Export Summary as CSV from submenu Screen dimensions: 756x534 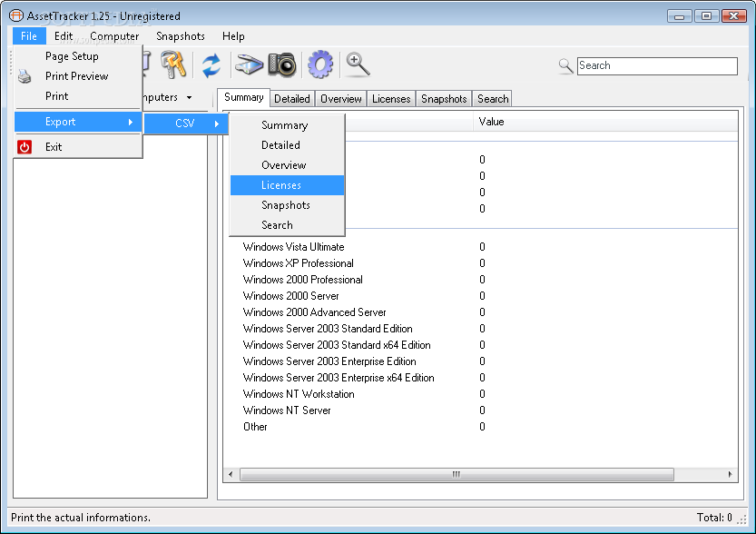coord(288,125)
